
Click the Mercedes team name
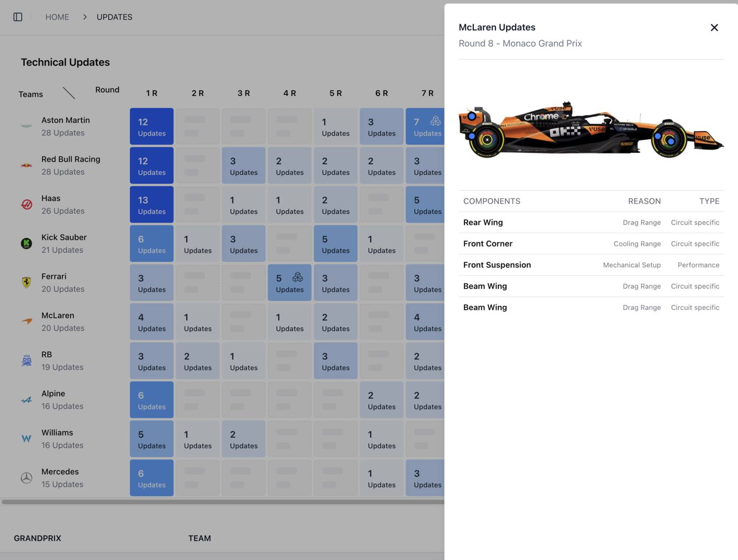60,471
